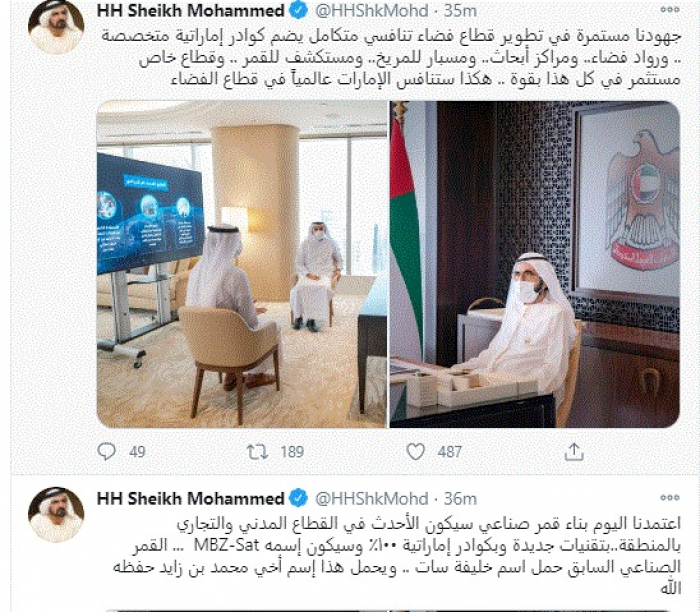
Task: Click the verified badge on the first tweet
Action: [x=299, y=10]
